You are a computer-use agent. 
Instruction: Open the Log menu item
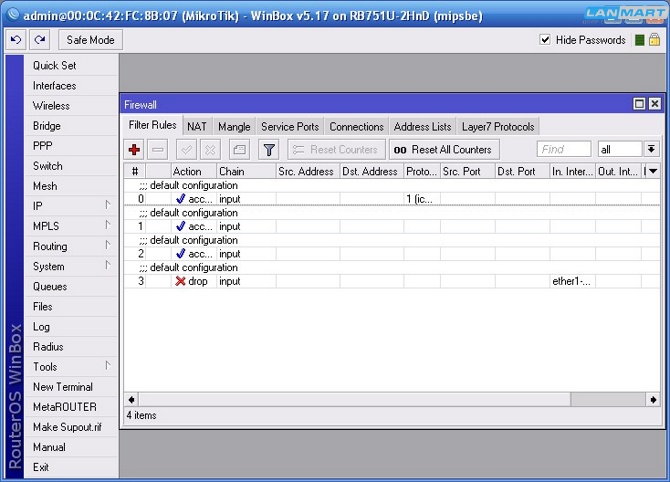pos(71,326)
